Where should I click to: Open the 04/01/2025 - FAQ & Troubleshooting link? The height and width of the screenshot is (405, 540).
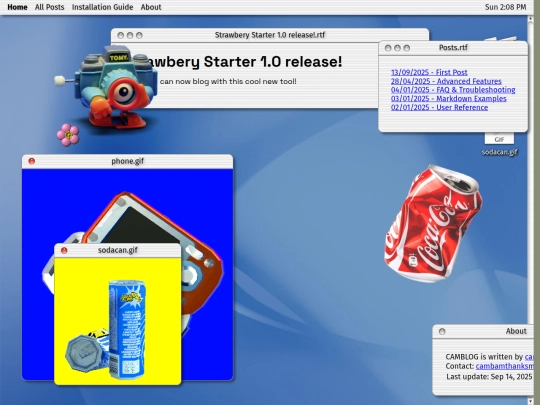pos(453,90)
